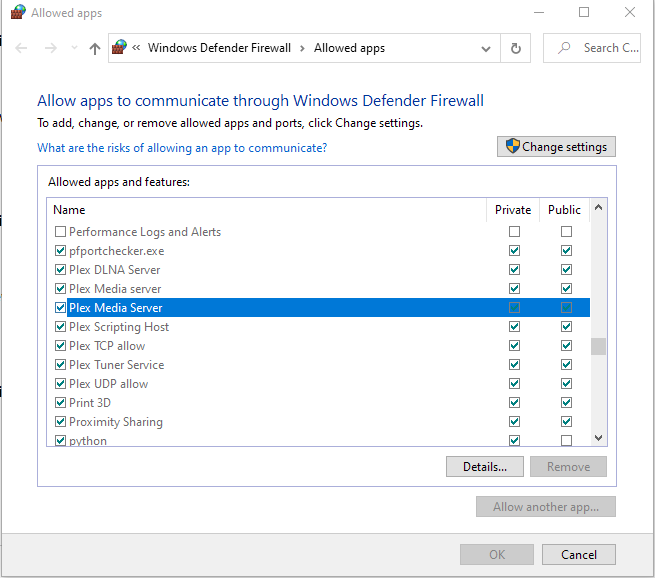Cancel the Allowed apps dialog
The image size is (655, 578).
tap(579, 555)
